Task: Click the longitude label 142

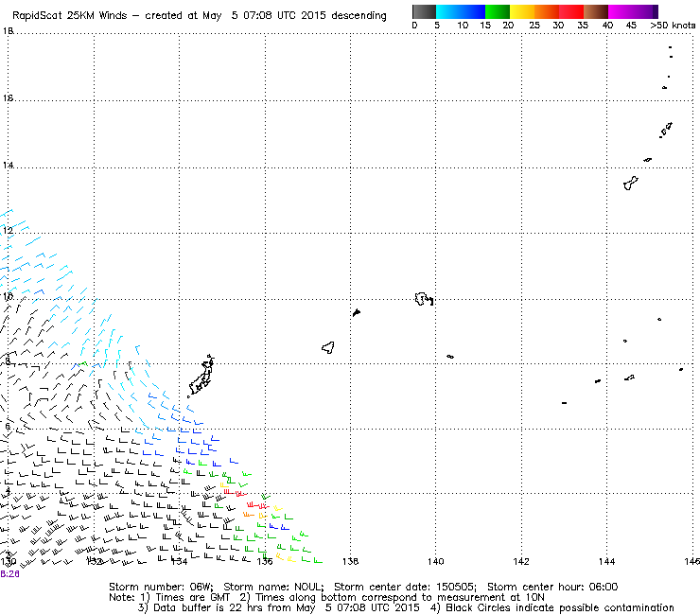Action: pos(521,561)
